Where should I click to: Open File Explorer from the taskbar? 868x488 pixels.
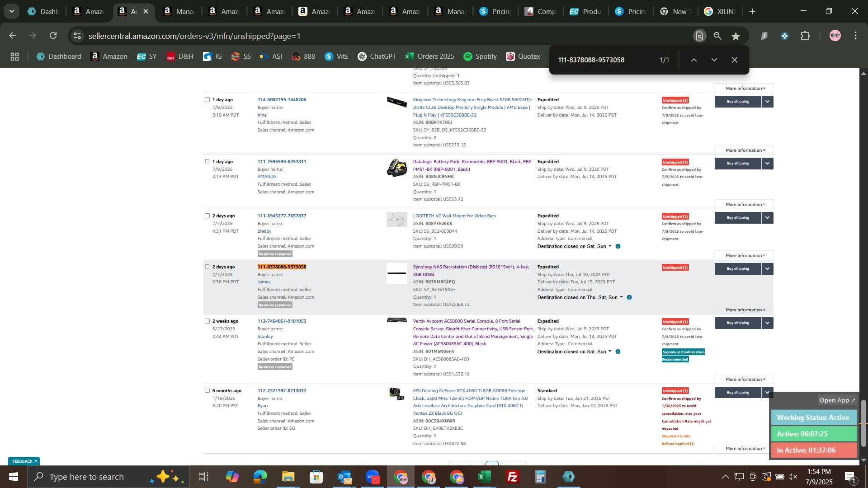[288, 477]
